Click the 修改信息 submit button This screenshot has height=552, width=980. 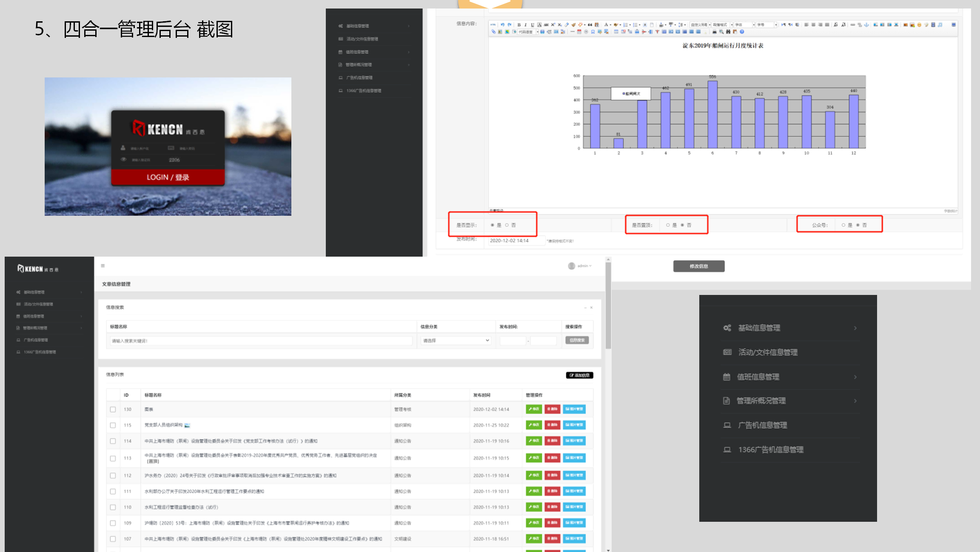tap(698, 266)
